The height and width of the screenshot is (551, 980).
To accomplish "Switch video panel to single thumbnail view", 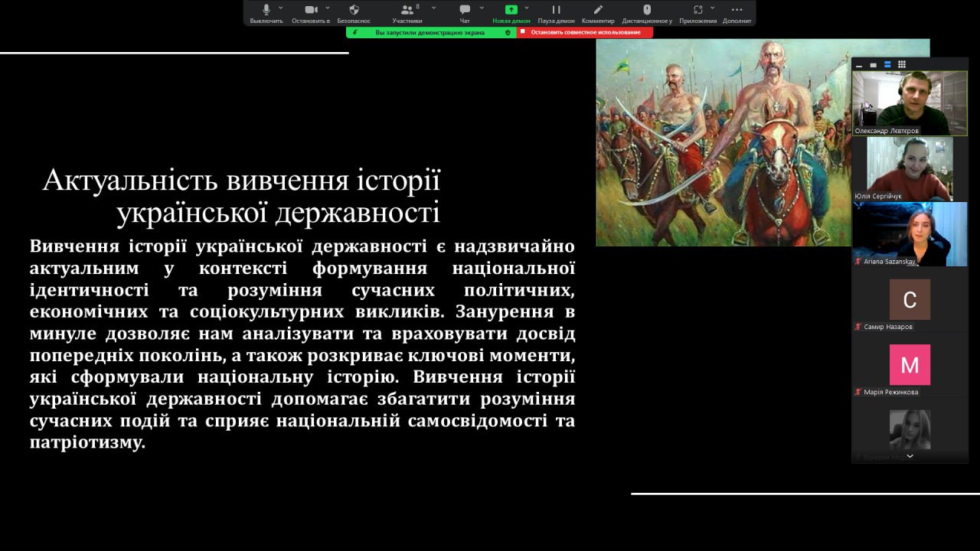I will coord(874,65).
